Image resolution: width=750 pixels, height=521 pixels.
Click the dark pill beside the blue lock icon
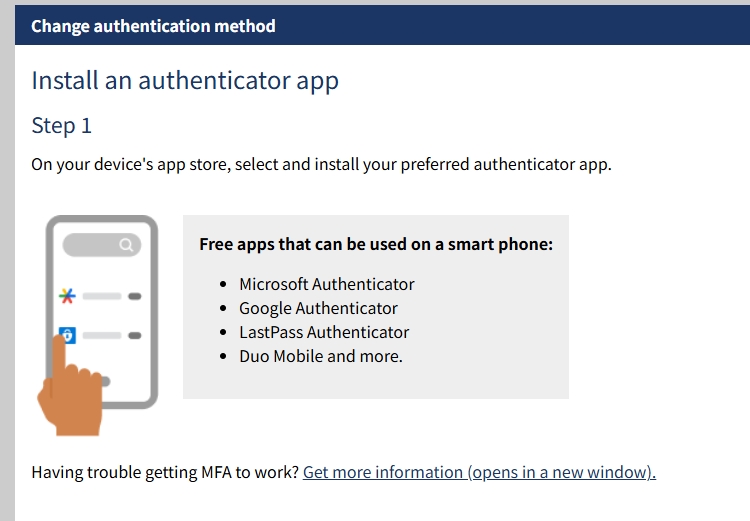click(x=135, y=335)
